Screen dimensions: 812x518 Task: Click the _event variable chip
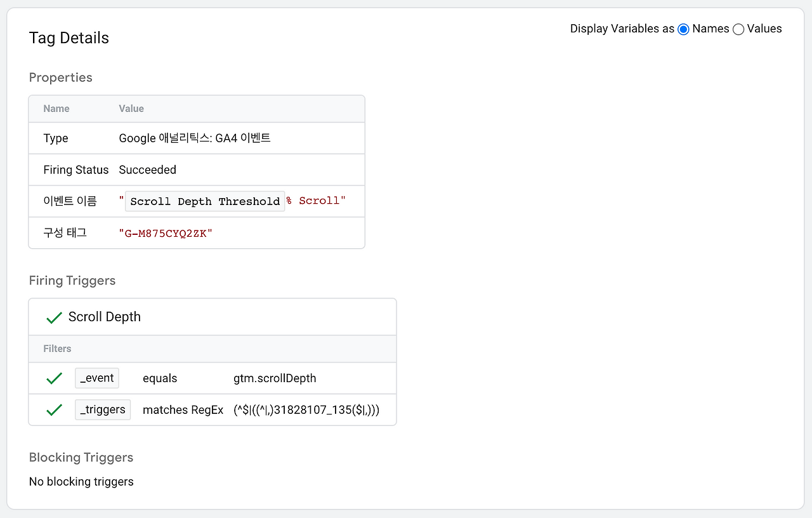tap(96, 378)
